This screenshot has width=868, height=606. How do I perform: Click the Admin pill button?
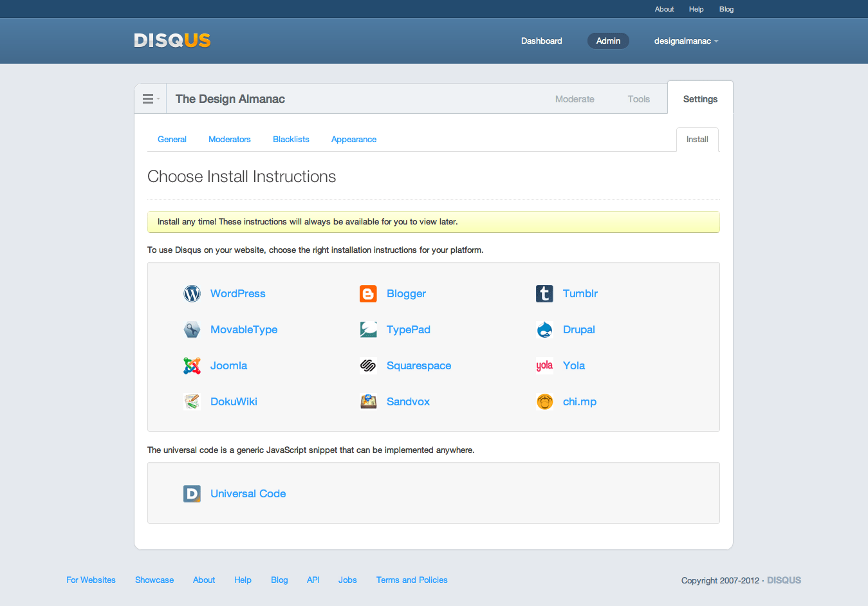point(608,41)
